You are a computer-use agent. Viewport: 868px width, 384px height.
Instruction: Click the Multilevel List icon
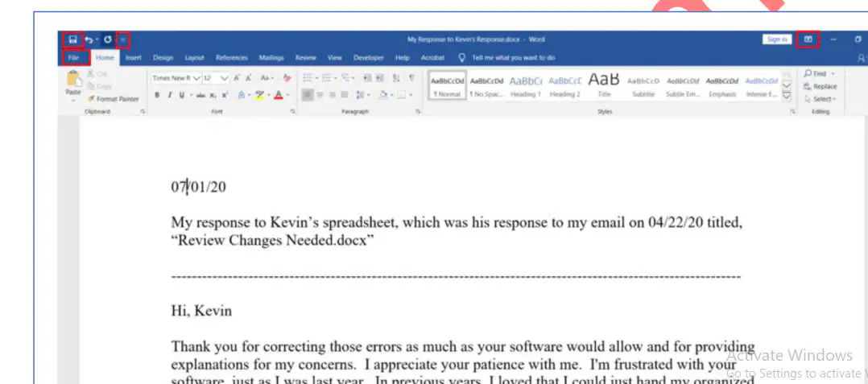coord(346,79)
